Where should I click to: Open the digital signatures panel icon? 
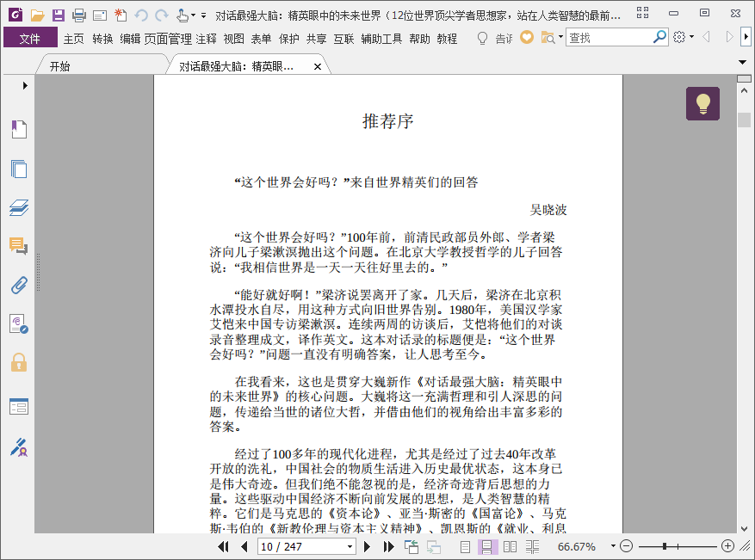pos(19,324)
